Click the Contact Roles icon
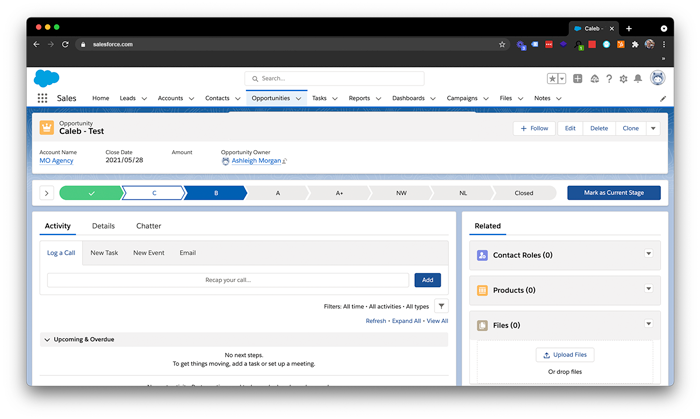The height and width of the screenshot is (419, 700). click(x=482, y=255)
